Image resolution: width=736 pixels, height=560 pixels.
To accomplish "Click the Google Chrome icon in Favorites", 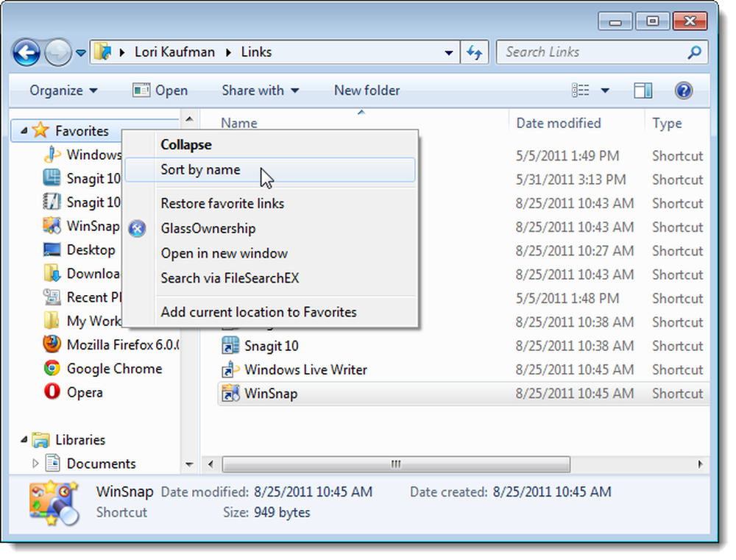I will click(x=52, y=368).
